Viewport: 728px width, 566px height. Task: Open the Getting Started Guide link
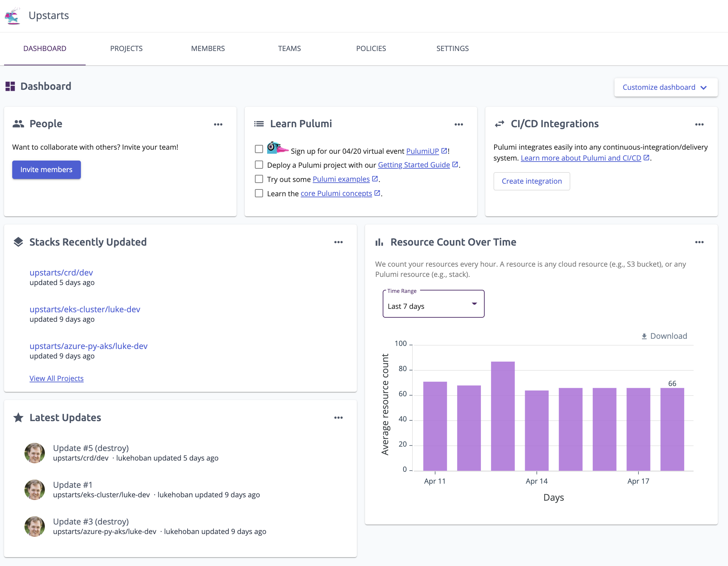click(414, 165)
